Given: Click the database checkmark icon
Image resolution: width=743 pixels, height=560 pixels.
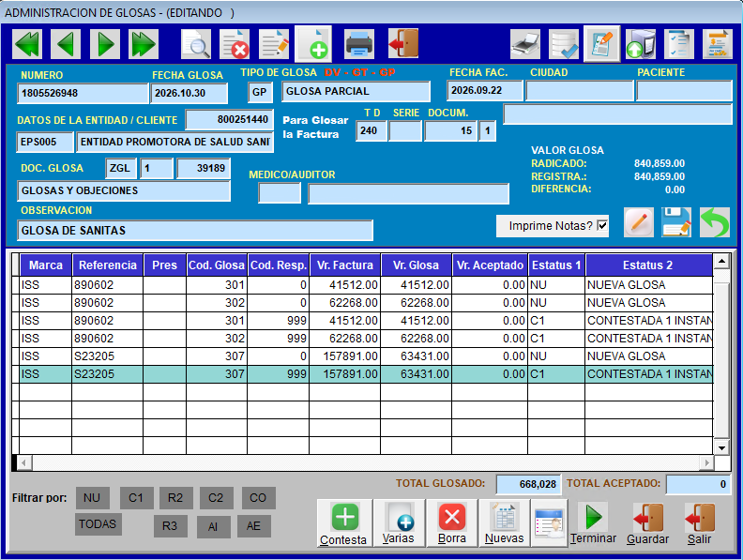Looking at the screenshot, I should (564, 44).
